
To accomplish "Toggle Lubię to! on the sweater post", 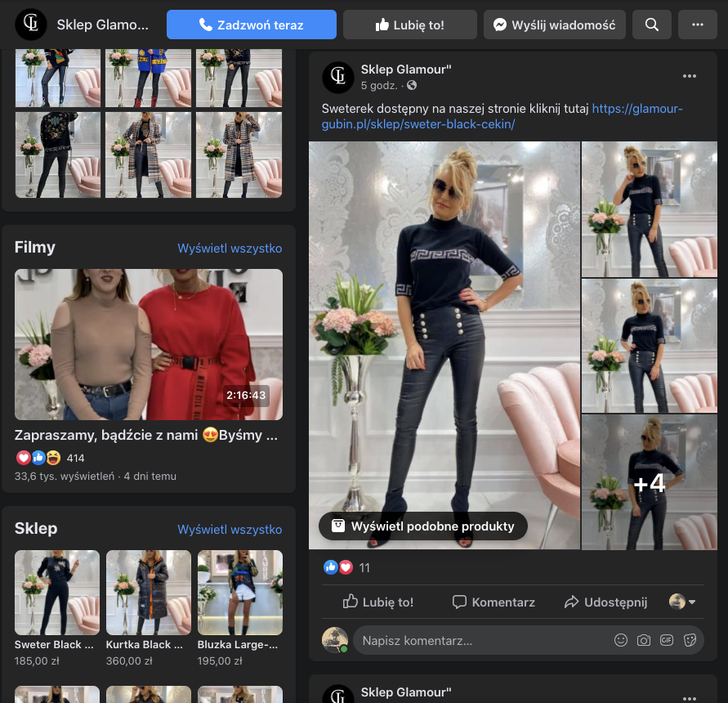I will pyautogui.click(x=378, y=602).
